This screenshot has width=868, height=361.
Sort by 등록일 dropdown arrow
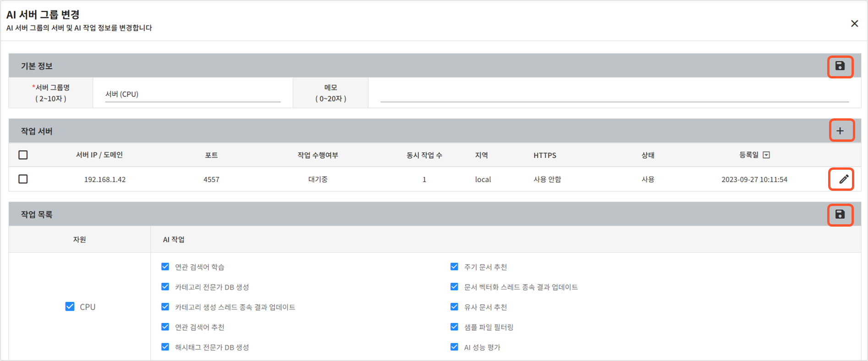click(766, 155)
